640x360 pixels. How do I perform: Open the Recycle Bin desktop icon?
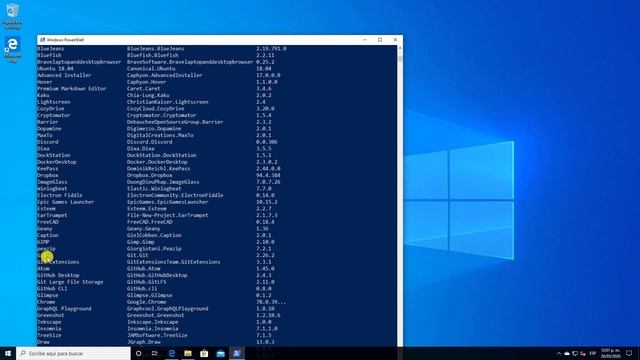[x=12, y=16]
